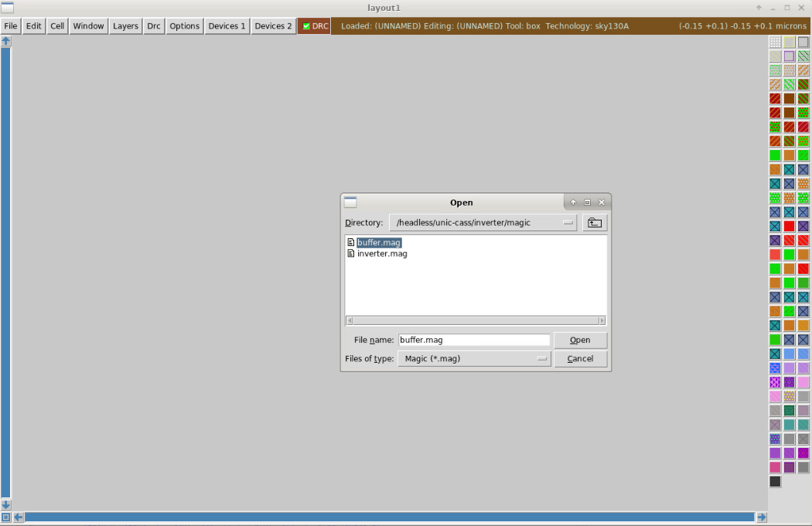
Task: Select the dark green speckled layer swatch
Action: coord(790,411)
